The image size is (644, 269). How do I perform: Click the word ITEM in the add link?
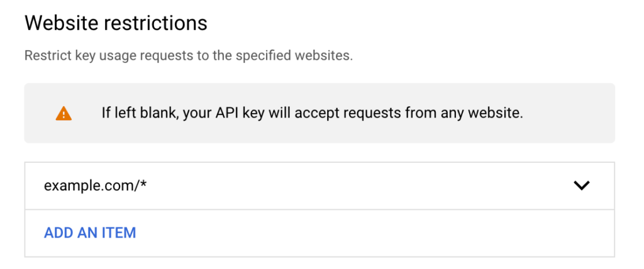[x=119, y=233]
